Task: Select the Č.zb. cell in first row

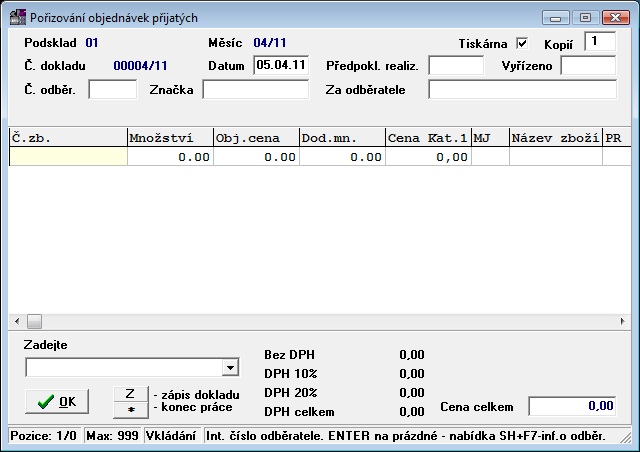Action: [x=67, y=156]
